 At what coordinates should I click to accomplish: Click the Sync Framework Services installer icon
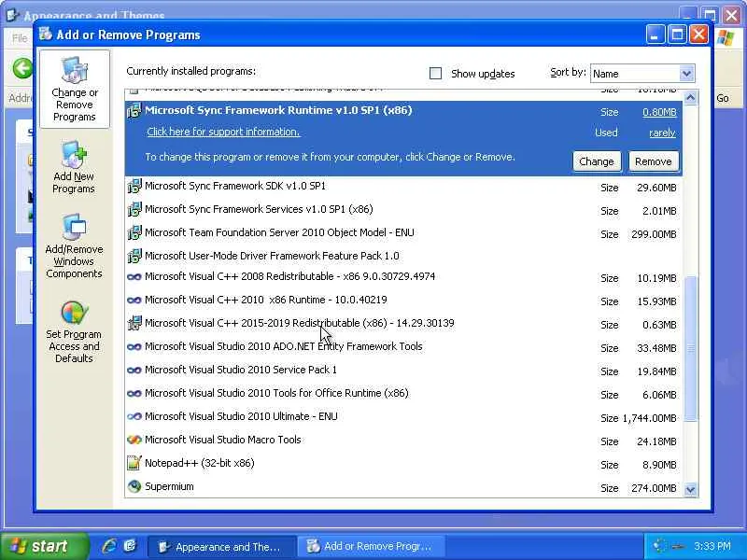click(134, 209)
